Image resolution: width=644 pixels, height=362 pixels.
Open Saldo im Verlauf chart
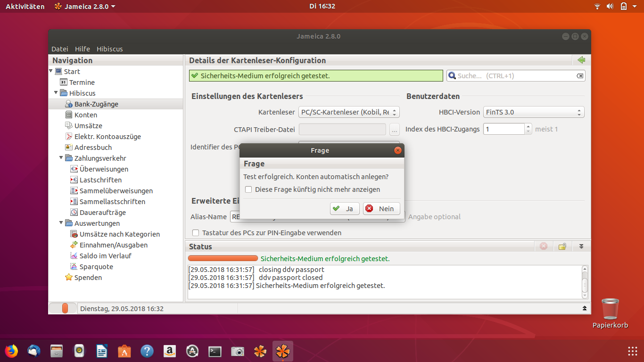[106, 256]
